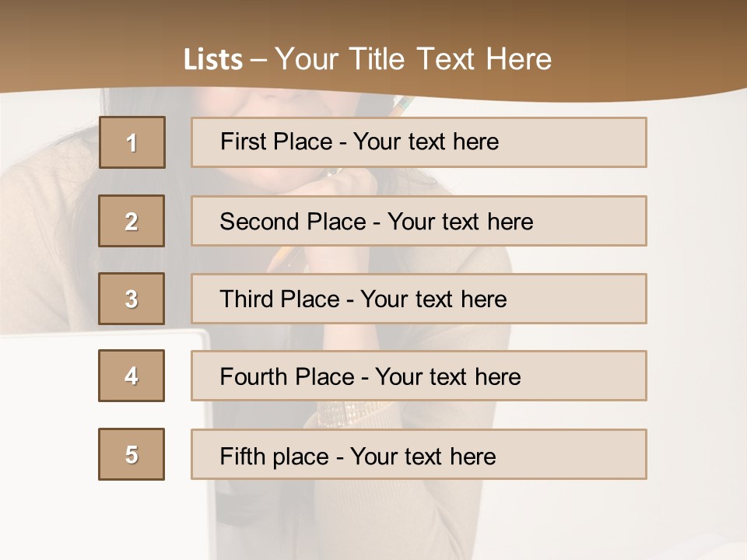
Task: Click the bold word 'Lists' in title
Action: pos(212,59)
